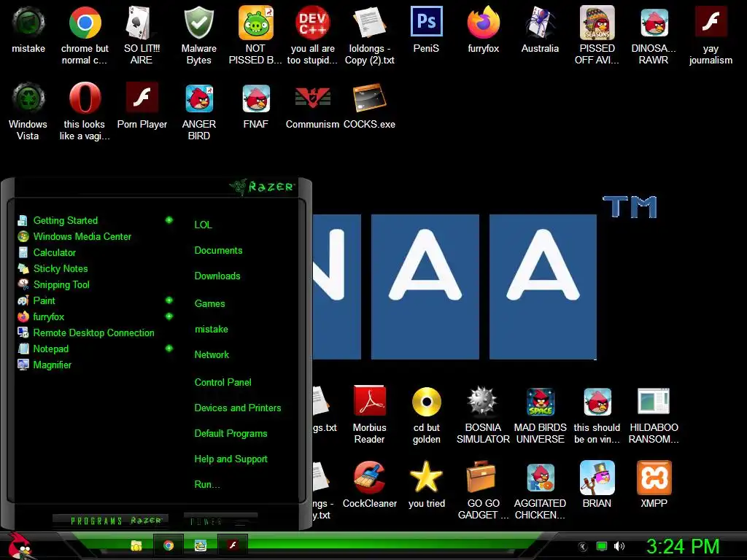Open Default Programs
This screenshot has height=560, width=747.
pos(231,434)
